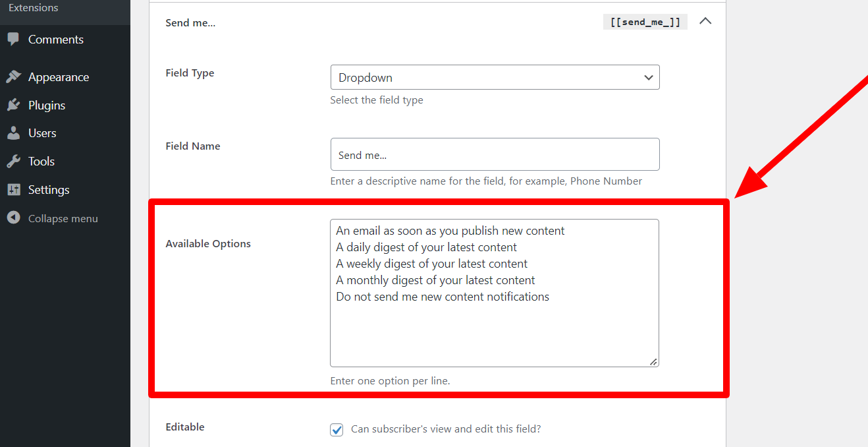Click "A weekly digest" line in options

tap(431, 264)
